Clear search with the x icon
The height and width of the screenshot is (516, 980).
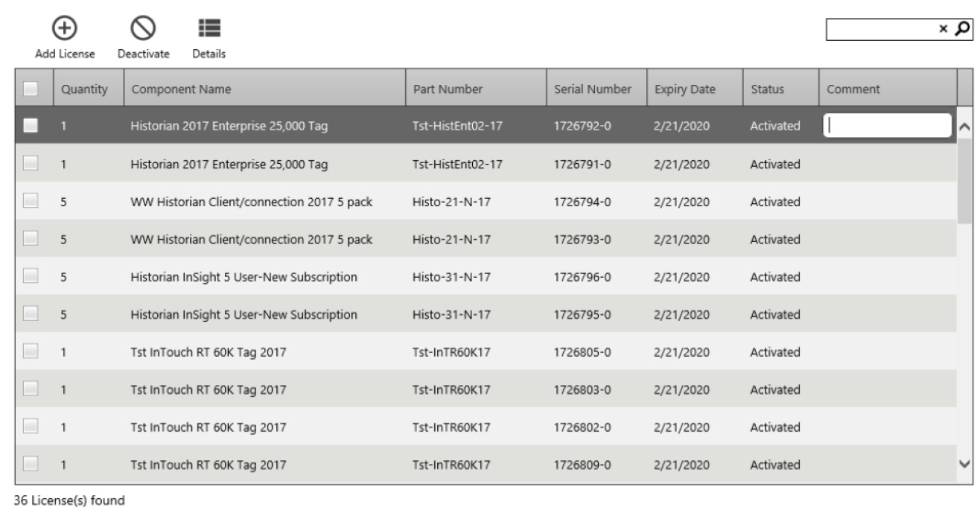pyautogui.click(x=944, y=30)
